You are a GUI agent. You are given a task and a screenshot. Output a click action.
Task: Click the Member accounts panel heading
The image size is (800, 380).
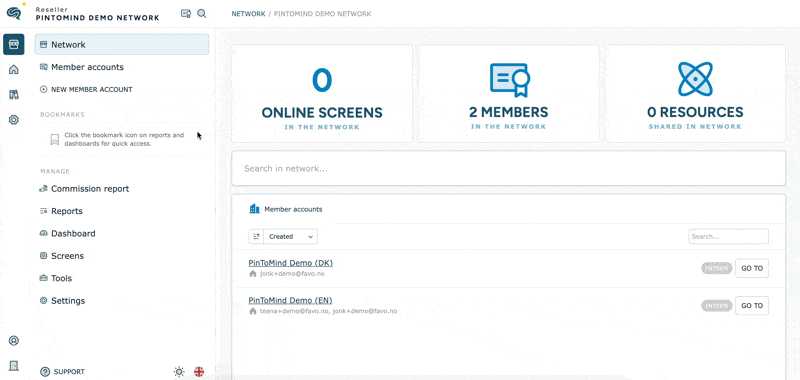[x=293, y=209]
